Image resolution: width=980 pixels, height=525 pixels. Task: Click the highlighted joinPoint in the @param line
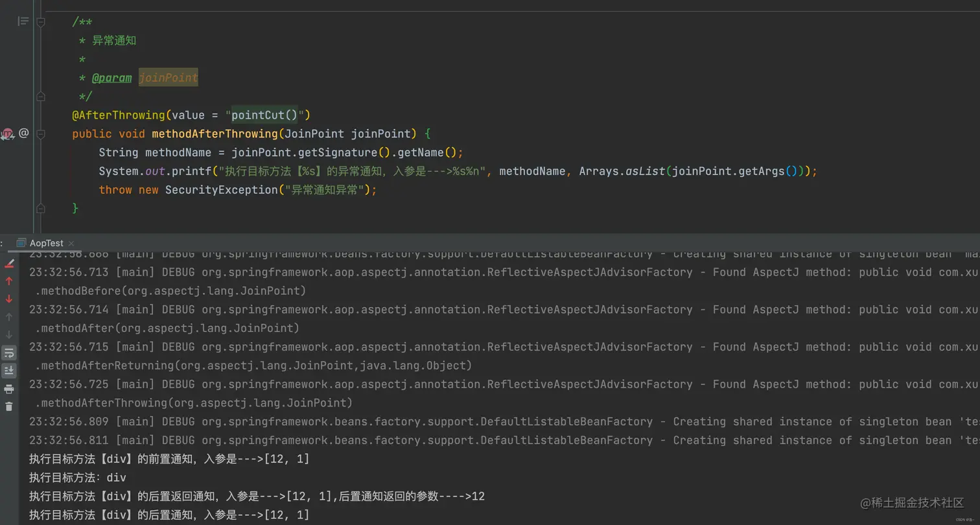[168, 78]
